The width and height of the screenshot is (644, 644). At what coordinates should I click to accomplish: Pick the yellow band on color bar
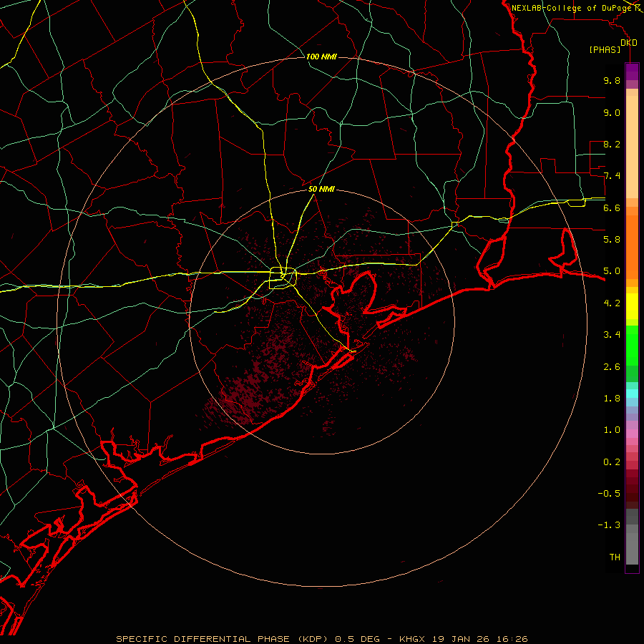pos(632,306)
